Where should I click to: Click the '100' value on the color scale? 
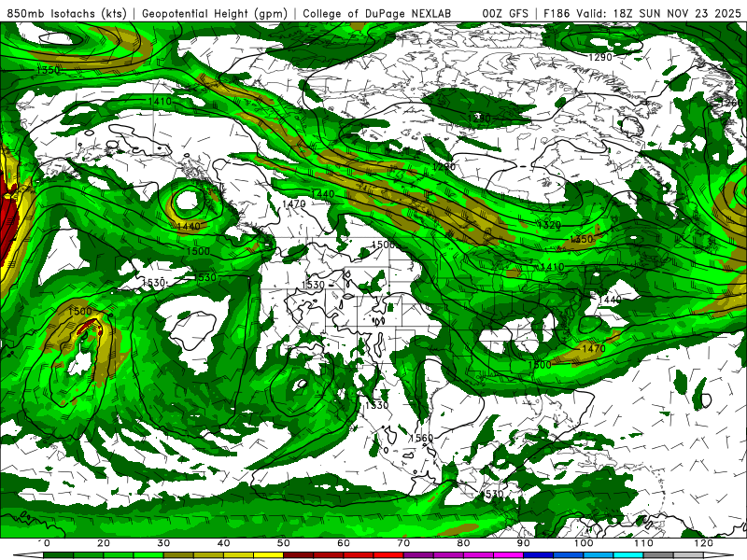tap(584, 543)
